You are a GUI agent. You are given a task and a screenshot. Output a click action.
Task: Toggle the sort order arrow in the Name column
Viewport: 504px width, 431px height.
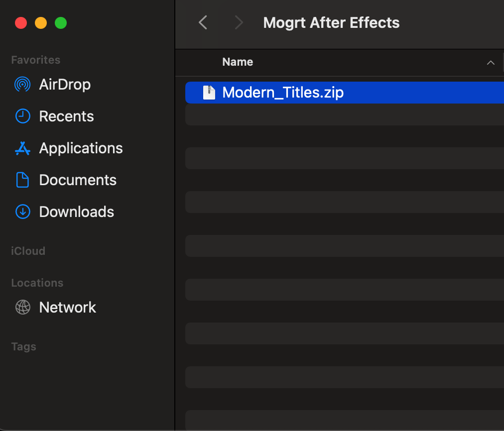(491, 63)
